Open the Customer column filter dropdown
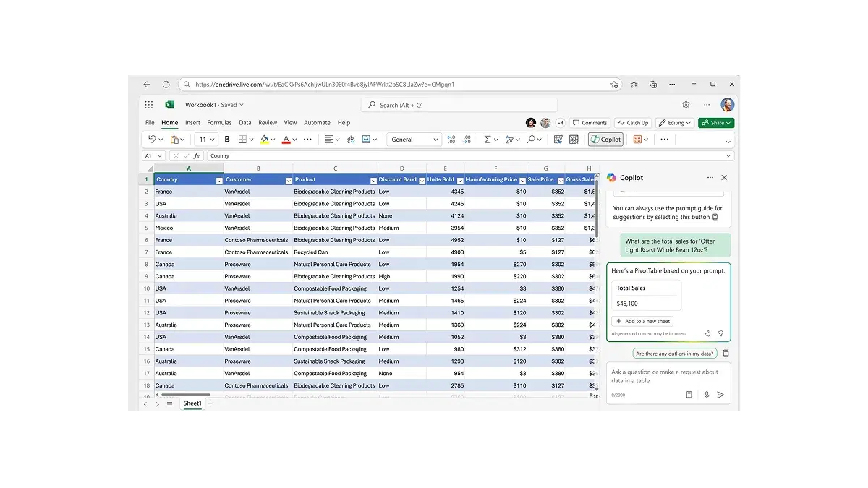 [289, 180]
